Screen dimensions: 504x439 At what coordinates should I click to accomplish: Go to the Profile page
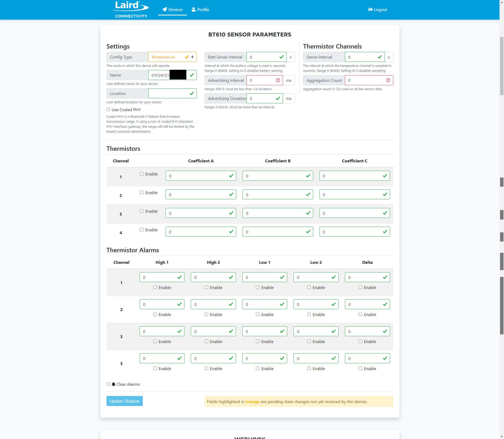click(203, 9)
